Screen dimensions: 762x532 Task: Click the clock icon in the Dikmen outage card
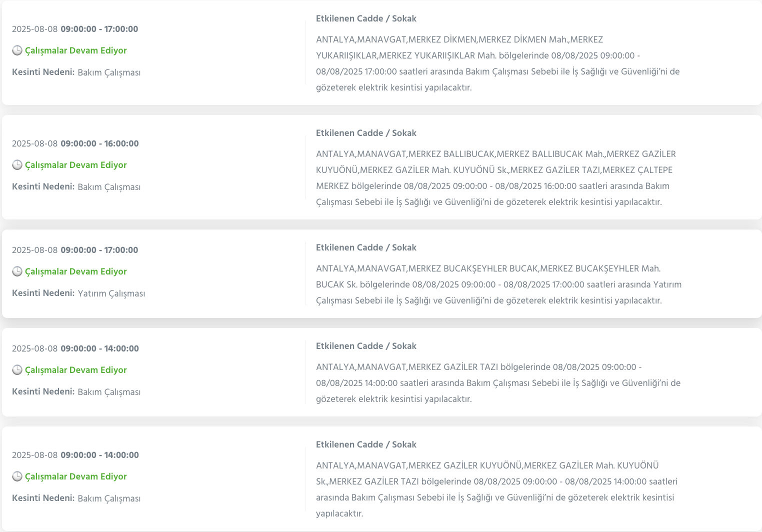(x=17, y=50)
